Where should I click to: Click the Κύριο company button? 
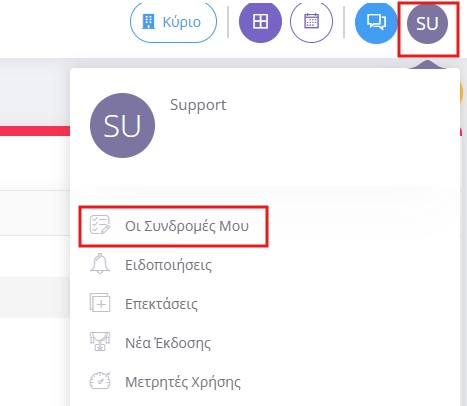click(173, 22)
